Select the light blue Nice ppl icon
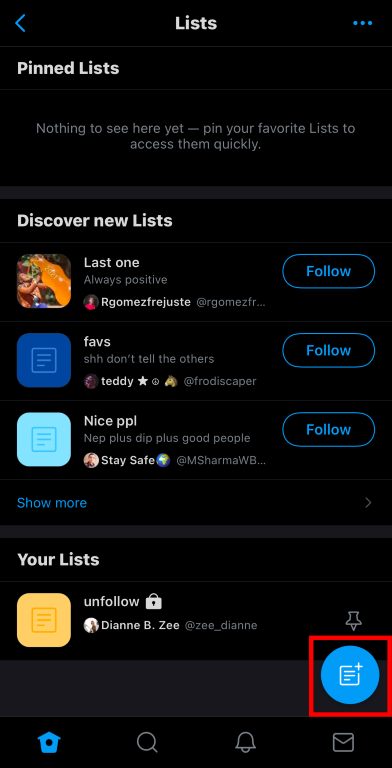 (x=44, y=439)
